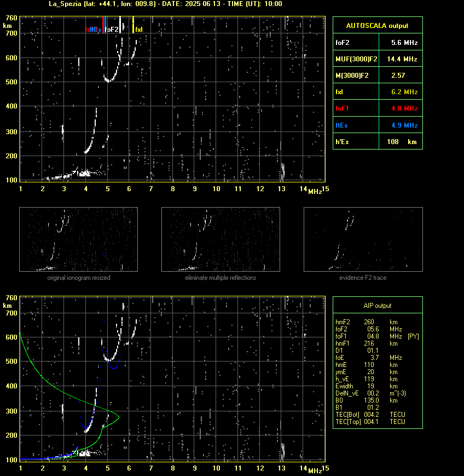Select the Ewidth 19 km row
The width and height of the screenshot is (464, 476).
(367, 386)
